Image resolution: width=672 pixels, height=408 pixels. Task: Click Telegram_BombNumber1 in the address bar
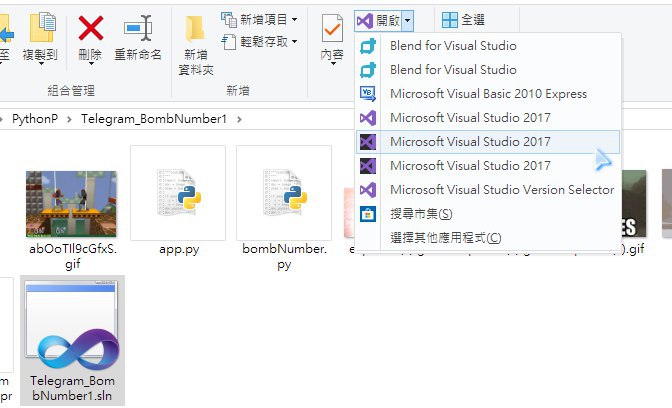tap(153, 119)
